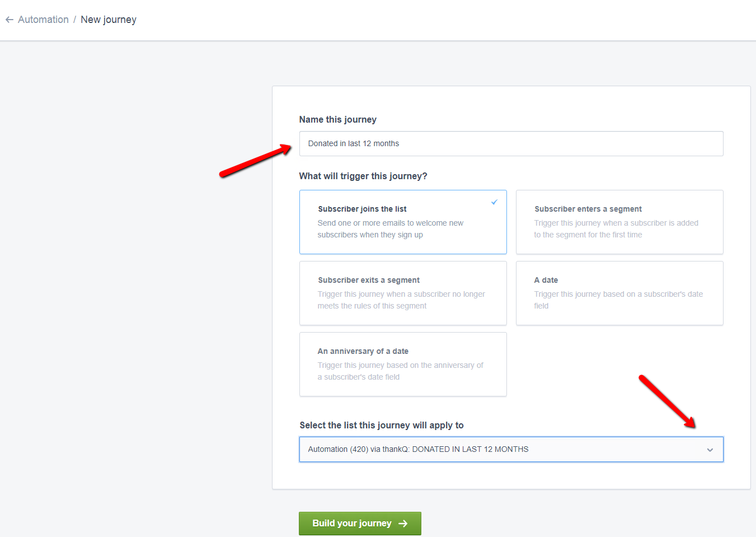
Task: Open the list selection dropdown
Action: [511, 449]
